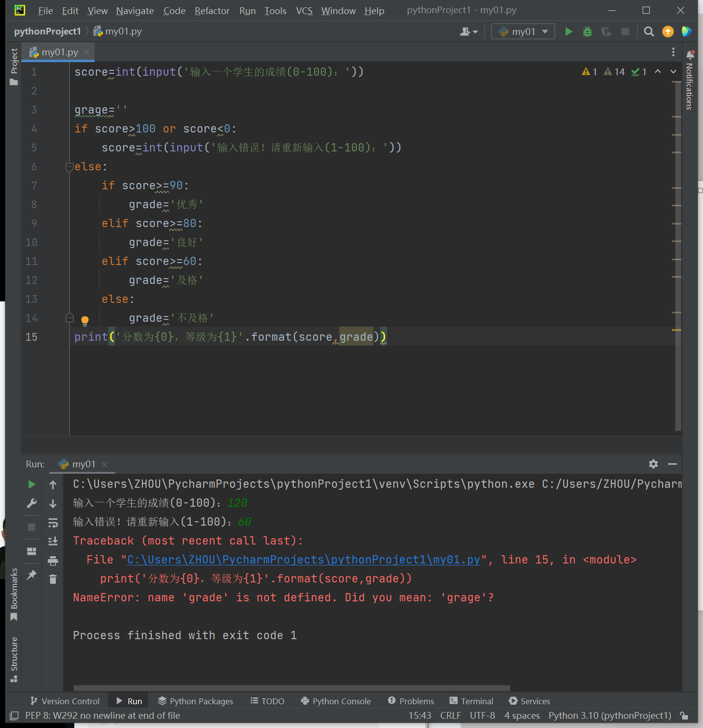703x728 pixels.
Task: Switch Python 3.10 interpreter in status bar
Action: 610,716
